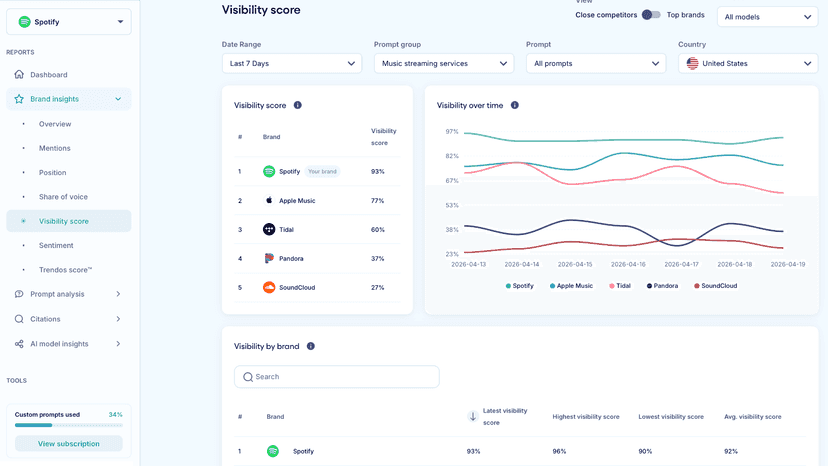
Task: Go to Trendos score page
Action: (65, 270)
